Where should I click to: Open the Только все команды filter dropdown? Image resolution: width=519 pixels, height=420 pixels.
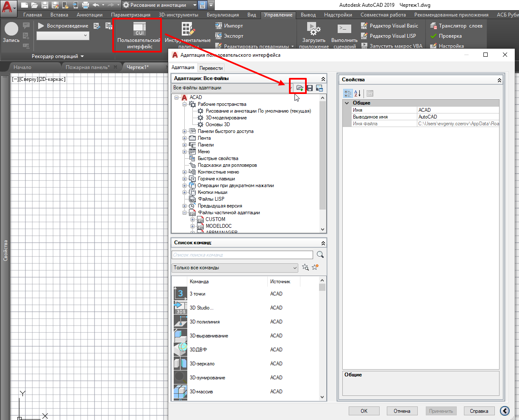point(235,268)
